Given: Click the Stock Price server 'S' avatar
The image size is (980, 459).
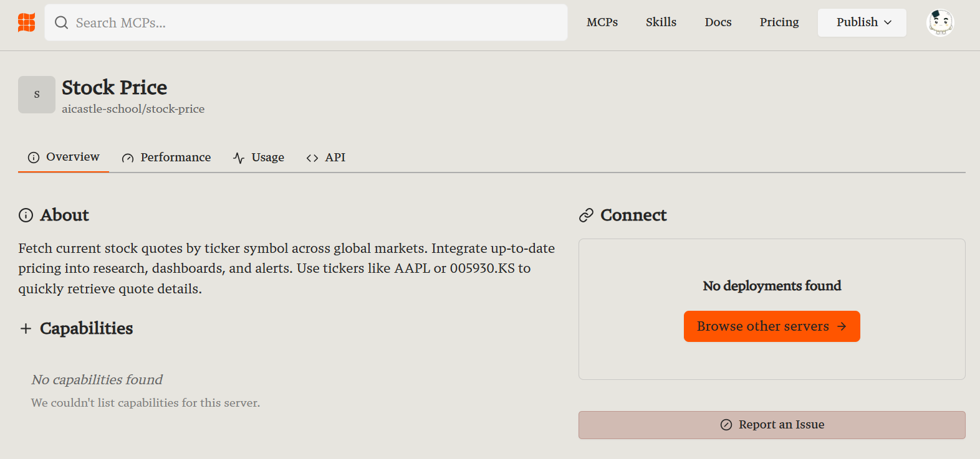Looking at the screenshot, I should click(x=37, y=95).
